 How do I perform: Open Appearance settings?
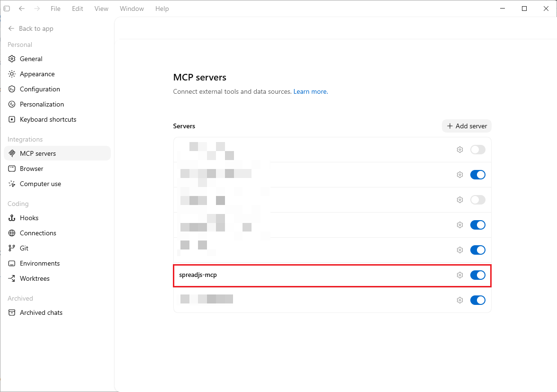click(x=57, y=74)
